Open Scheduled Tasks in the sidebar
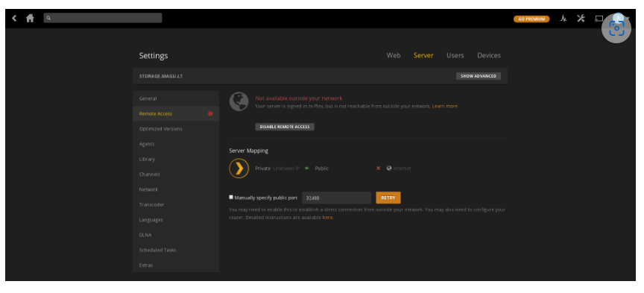 pos(176,251)
